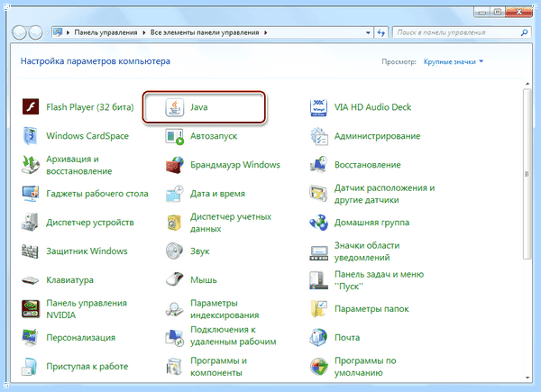Open the Брандмауэр Windows link text
This screenshot has height=392, width=541.
[235, 165]
